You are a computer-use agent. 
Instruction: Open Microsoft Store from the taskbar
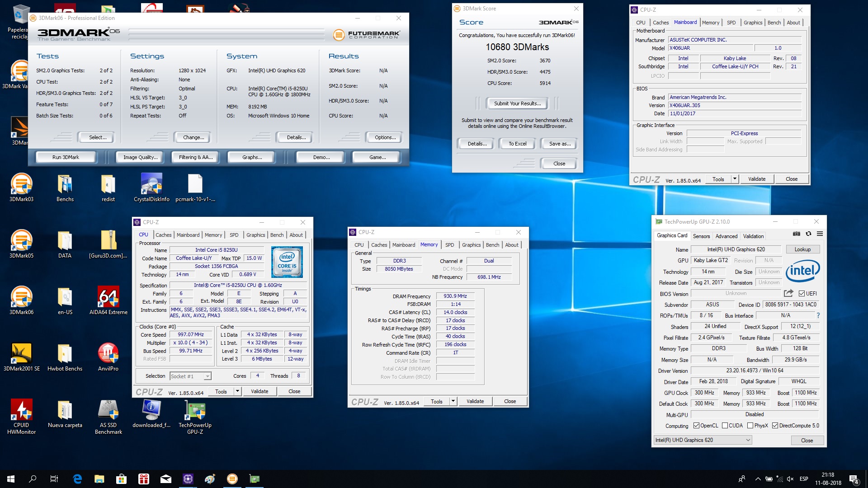[121, 479]
